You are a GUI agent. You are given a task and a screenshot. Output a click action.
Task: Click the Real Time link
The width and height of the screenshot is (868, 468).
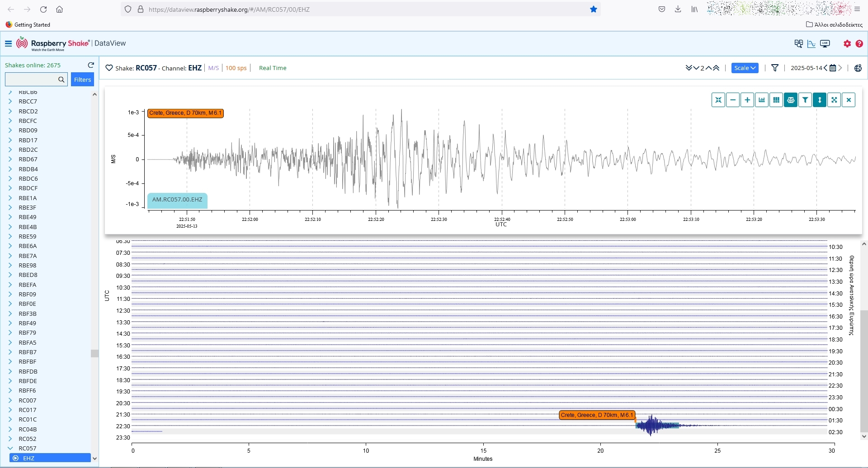272,68
